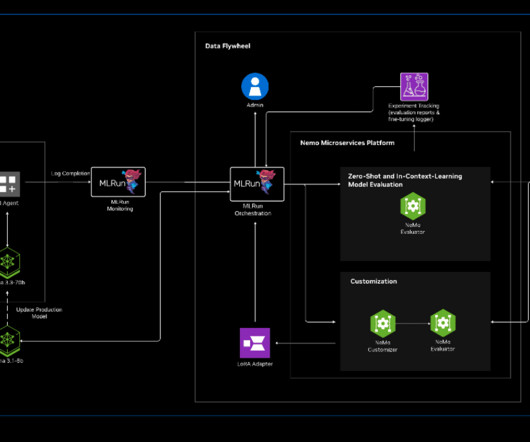Click the MLRun Orchestration node

click(257, 184)
